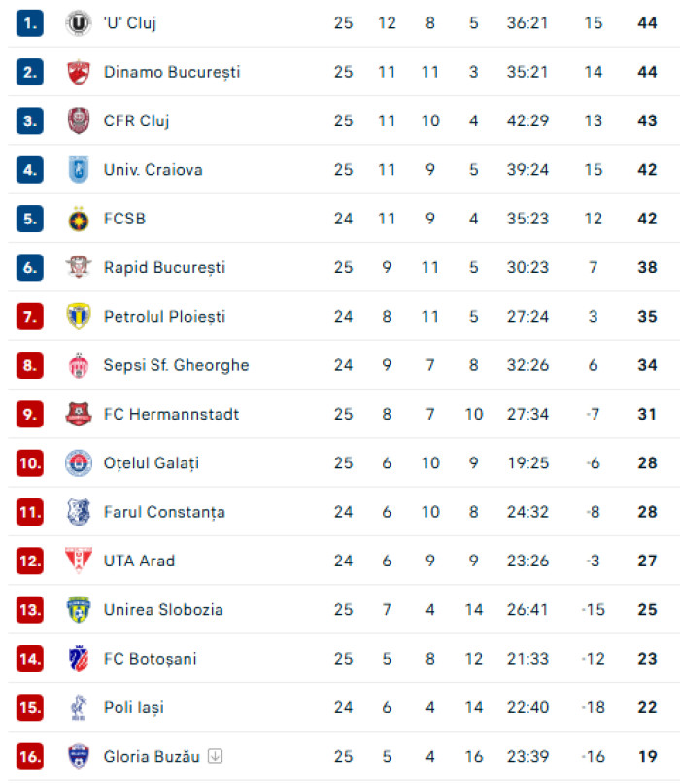
Task: Click the 'U' Cluj club crest
Action: [x=79, y=23]
